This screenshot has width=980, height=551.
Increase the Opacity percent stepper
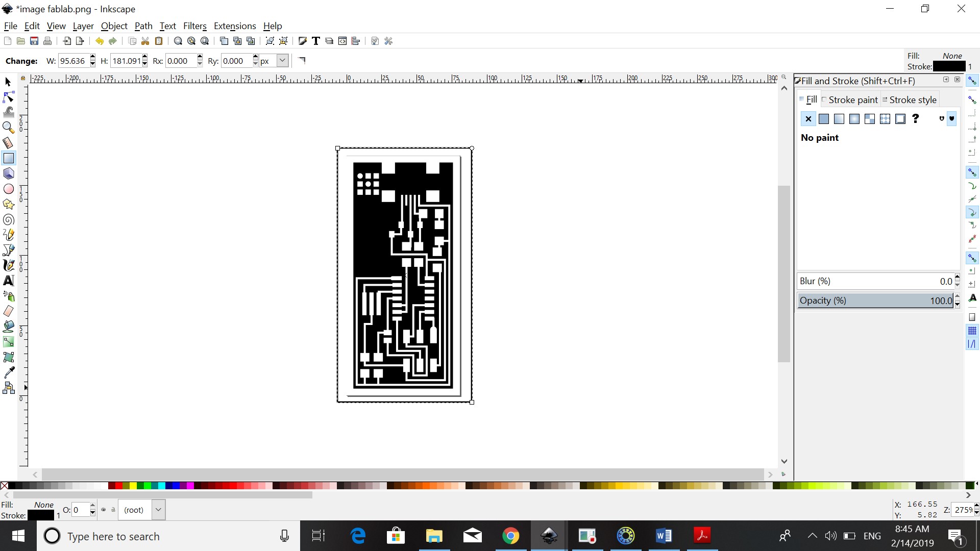point(957,297)
